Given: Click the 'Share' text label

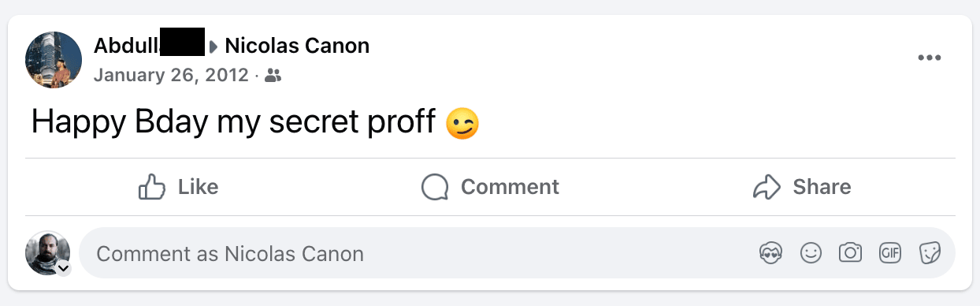Looking at the screenshot, I should point(822,187).
